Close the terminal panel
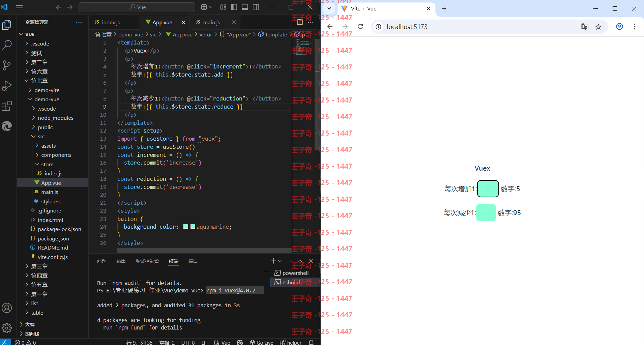Screen dimensions: 644x345 (311, 261)
